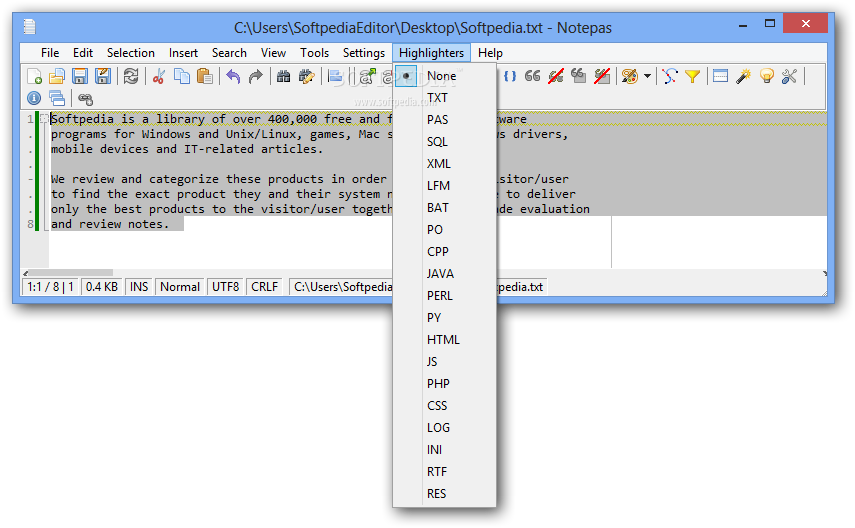
Task: Open settings with wrench and screwdriver icon
Action: tap(789, 76)
